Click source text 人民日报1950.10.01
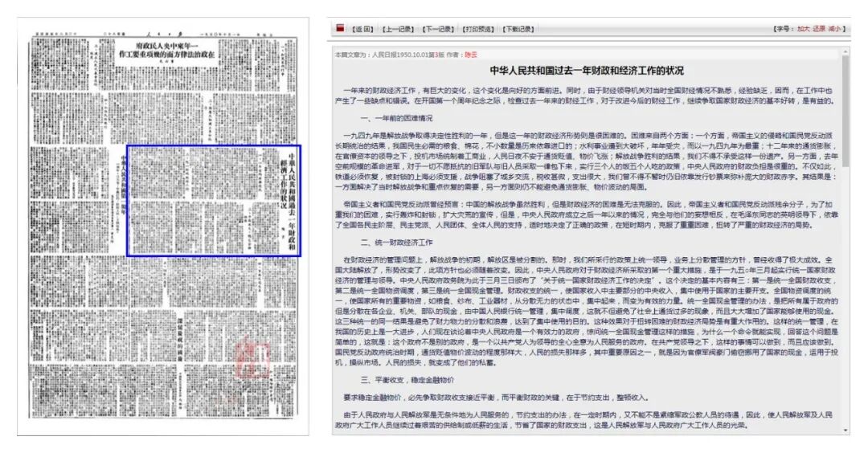Screen dimensions: 868x453 pyautogui.click(x=400, y=55)
